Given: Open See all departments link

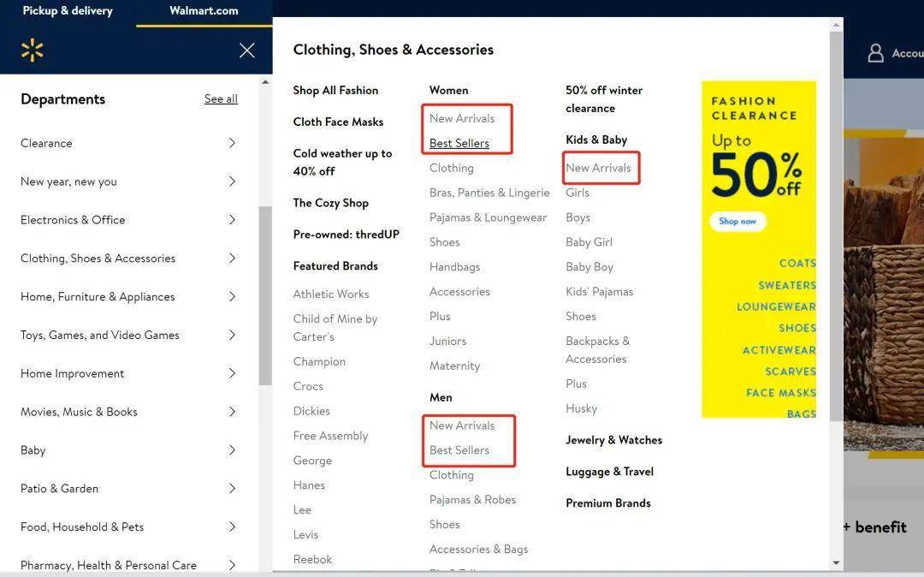Looking at the screenshot, I should tap(221, 98).
